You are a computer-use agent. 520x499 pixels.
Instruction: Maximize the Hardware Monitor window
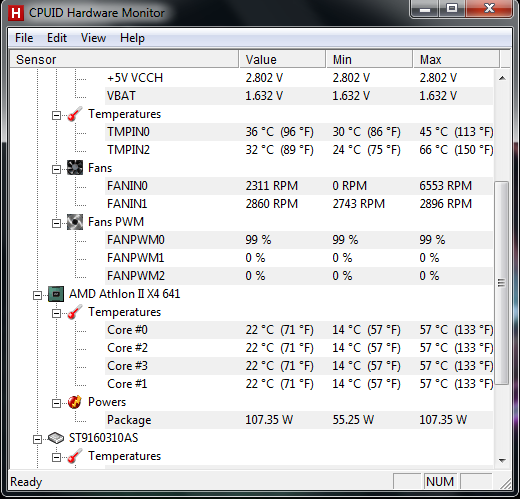452,9
